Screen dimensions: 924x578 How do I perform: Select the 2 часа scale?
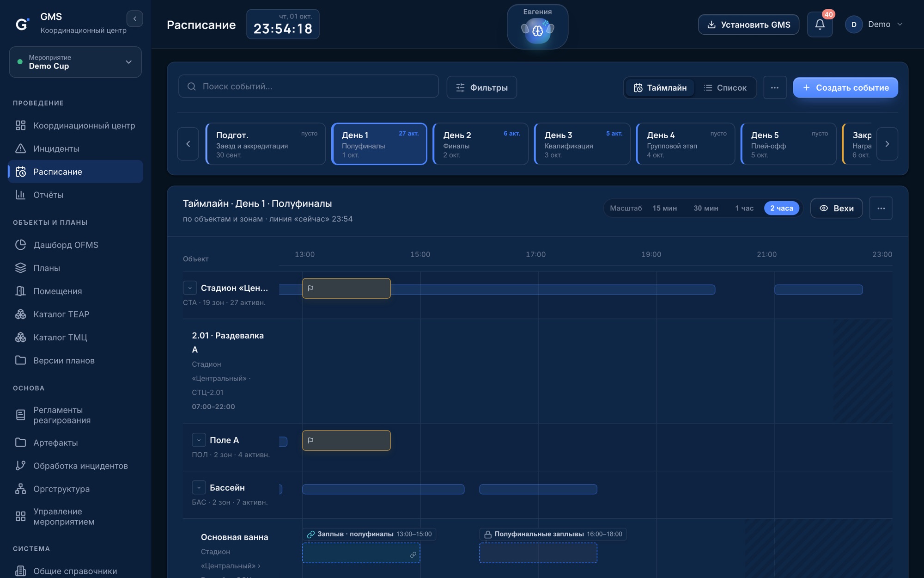tap(781, 208)
